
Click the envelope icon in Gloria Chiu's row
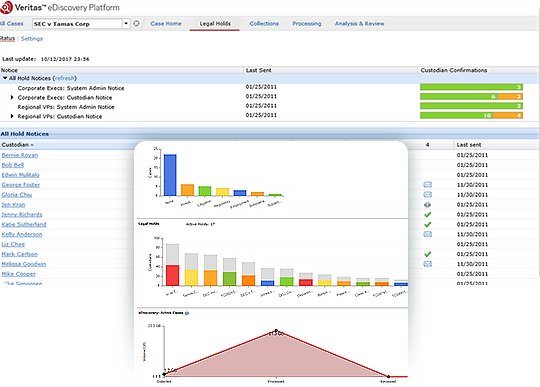[x=427, y=195]
